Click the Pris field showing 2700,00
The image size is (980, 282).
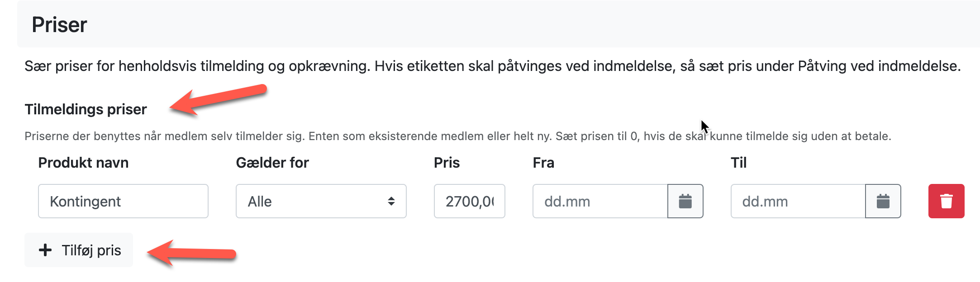(469, 201)
